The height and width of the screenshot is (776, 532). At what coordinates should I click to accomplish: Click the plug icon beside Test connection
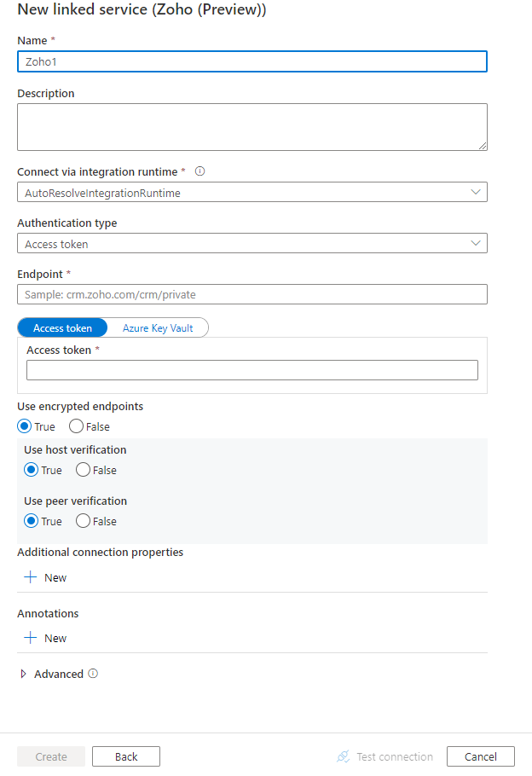click(x=343, y=756)
